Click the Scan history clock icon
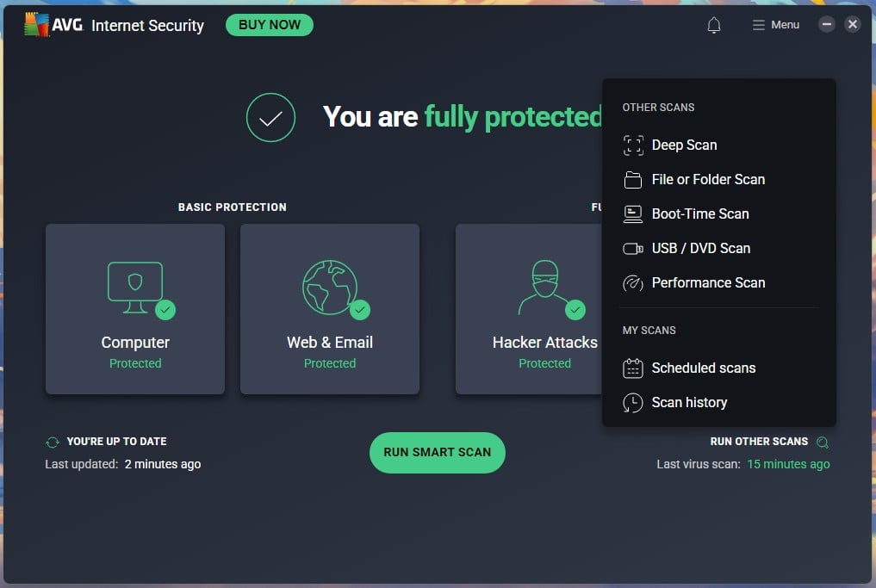876x588 pixels. point(633,403)
